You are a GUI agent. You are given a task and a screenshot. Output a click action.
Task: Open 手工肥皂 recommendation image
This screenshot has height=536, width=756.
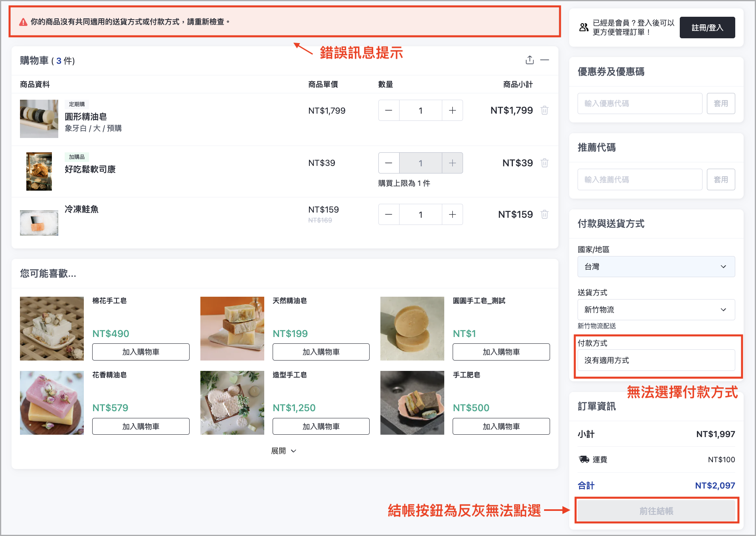click(x=412, y=403)
